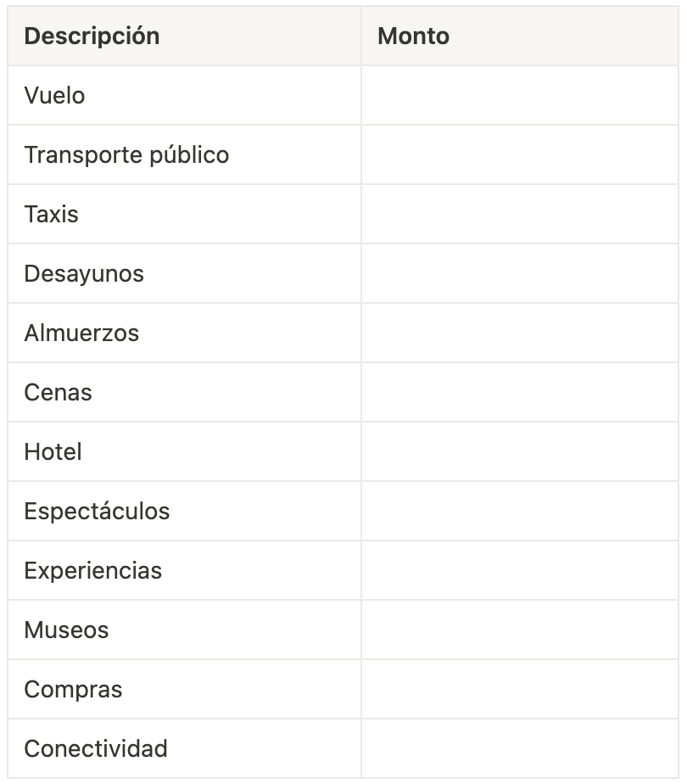Select the Vuelo description cell

coord(54,96)
